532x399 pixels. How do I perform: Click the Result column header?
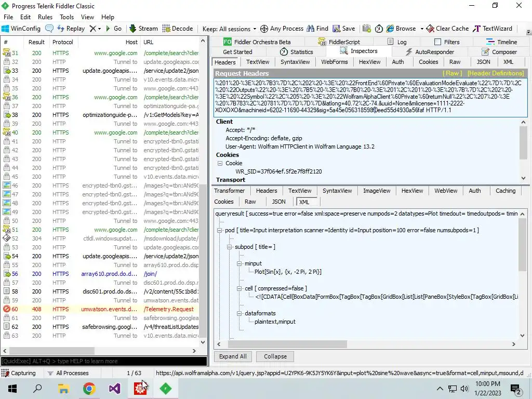36,42
